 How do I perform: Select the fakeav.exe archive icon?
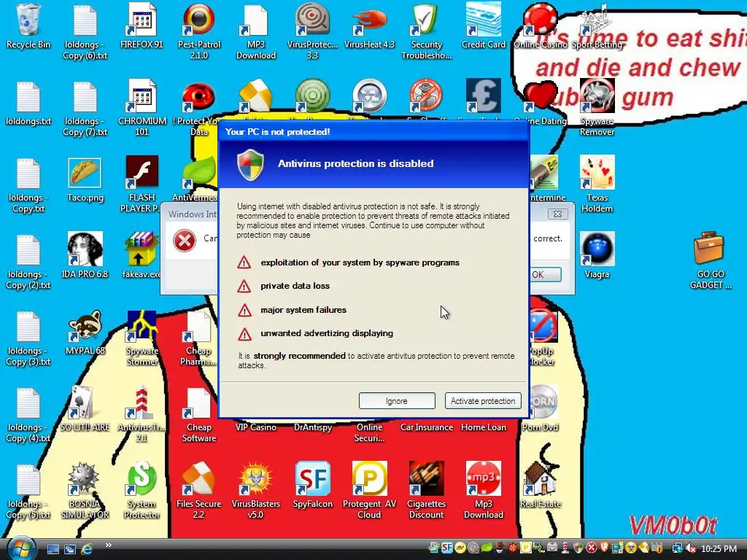(140, 255)
